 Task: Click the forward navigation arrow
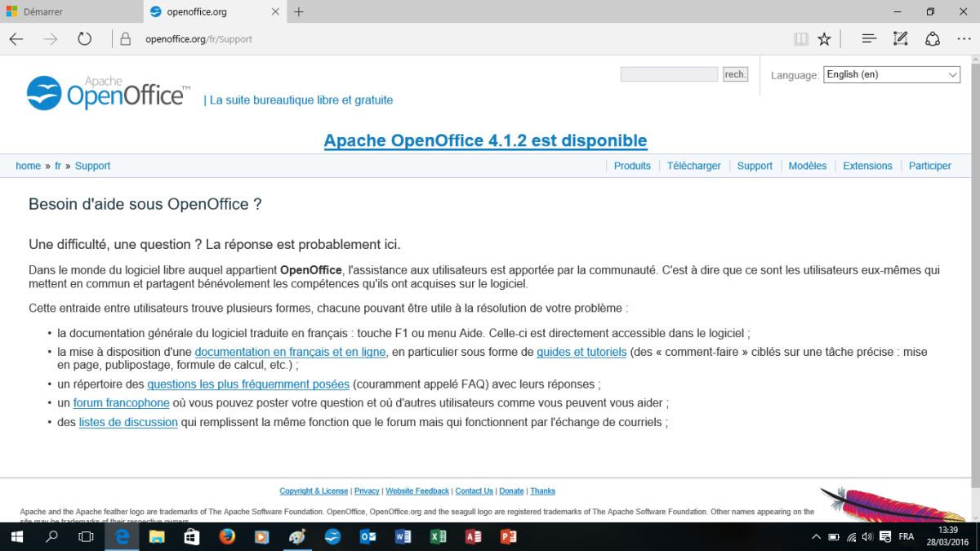[51, 39]
